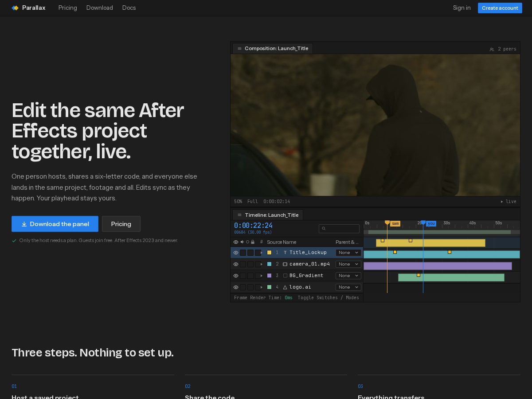Expand the Title_Lockup layer properties
This screenshot has height=399, width=532.
[x=262, y=253]
